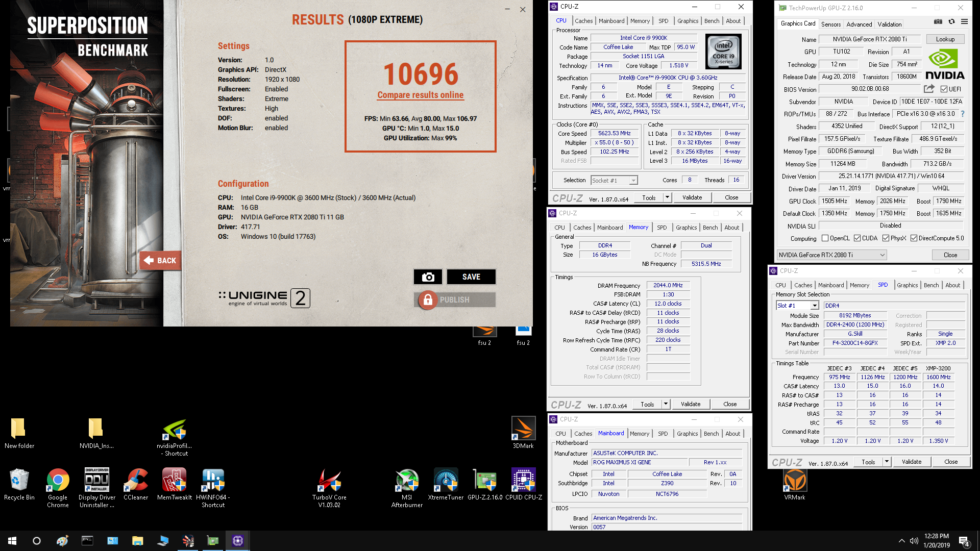Click Validate in CPU-Z SPD window
Viewport: 980px width, 551px height.
[x=912, y=462]
